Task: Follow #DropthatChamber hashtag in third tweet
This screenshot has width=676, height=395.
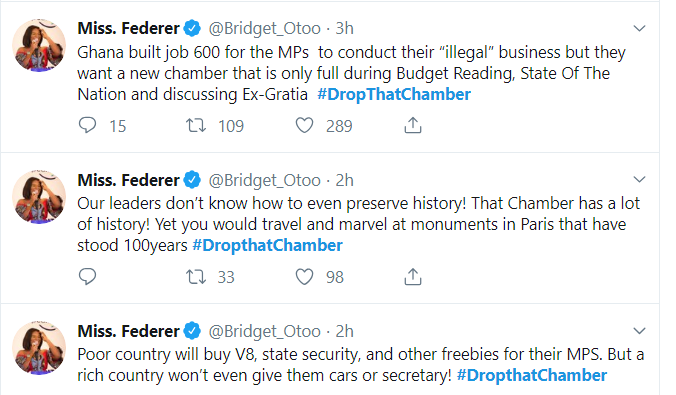Action: pyautogui.click(x=532, y=375)
